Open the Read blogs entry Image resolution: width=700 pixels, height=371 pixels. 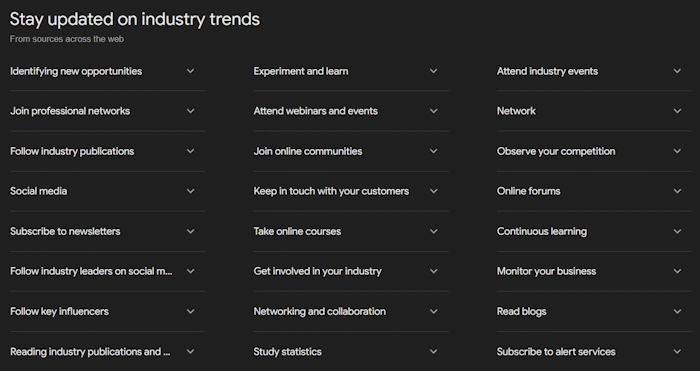click(594, 311)
